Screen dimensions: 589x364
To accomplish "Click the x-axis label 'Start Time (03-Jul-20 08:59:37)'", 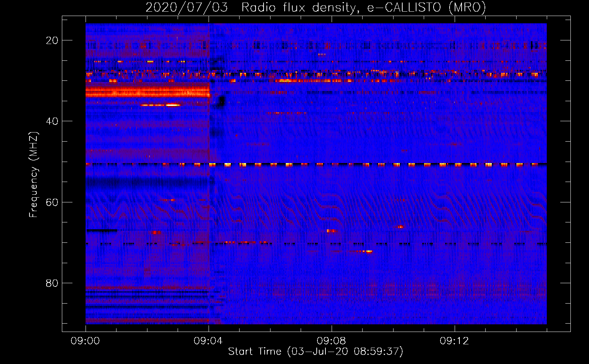I will pyautogui.click(x=316, y=352).
